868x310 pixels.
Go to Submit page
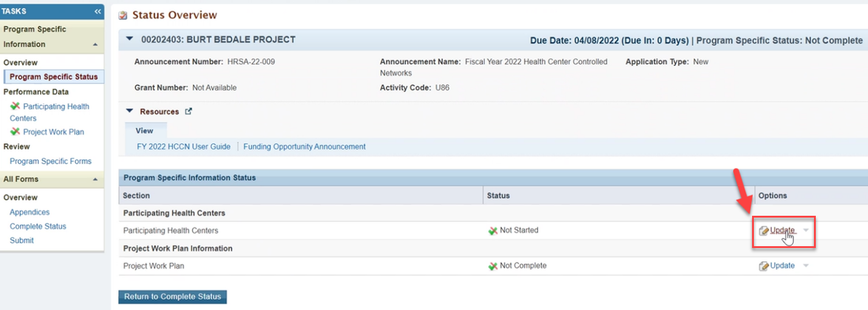(x=22, y=240)
